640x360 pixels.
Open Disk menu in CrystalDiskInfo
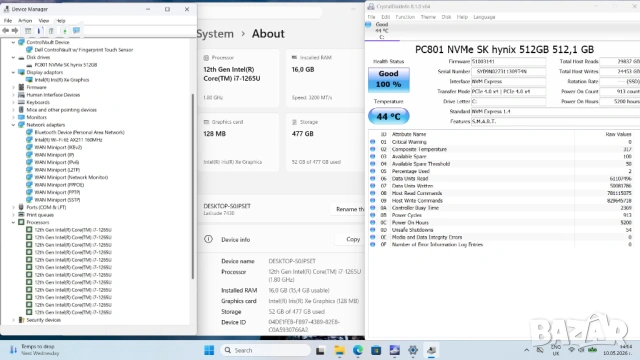click(446, 17)
